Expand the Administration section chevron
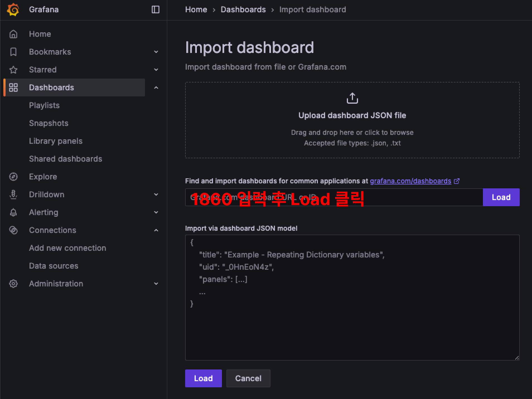The image size is (532, 399). (x=156, y=284)
